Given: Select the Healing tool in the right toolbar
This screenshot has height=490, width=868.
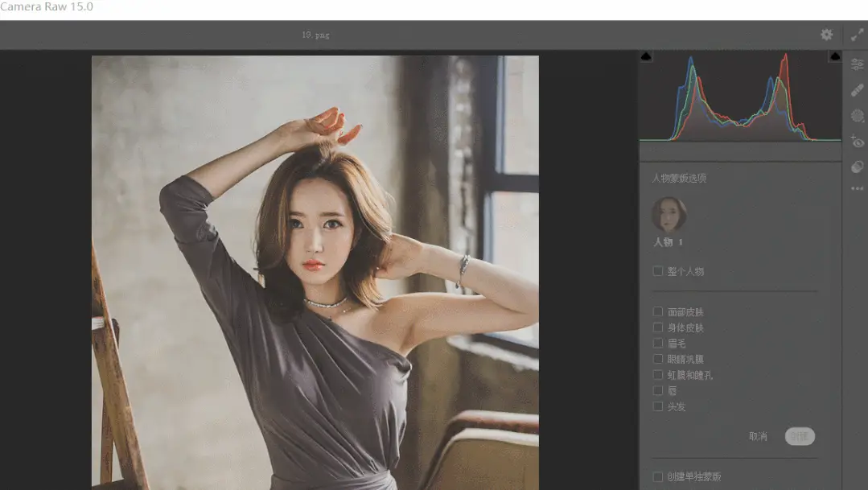Looking at the screenshot, I should 855,89.
